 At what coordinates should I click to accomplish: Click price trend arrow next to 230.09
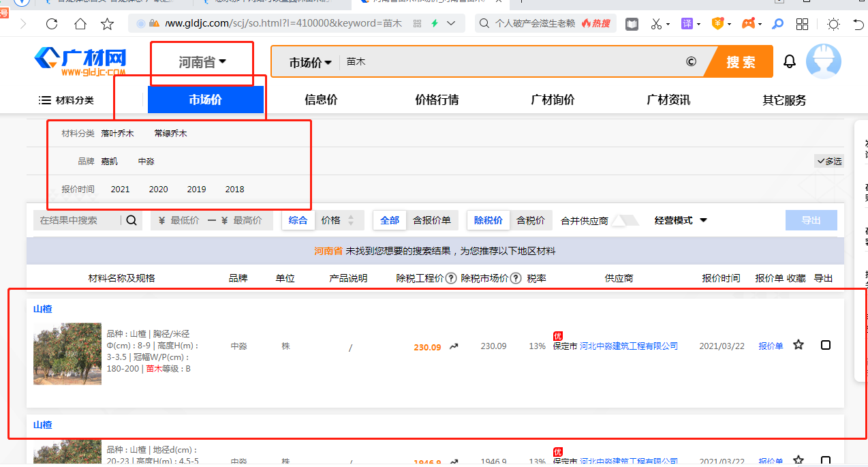click(454, 346)
